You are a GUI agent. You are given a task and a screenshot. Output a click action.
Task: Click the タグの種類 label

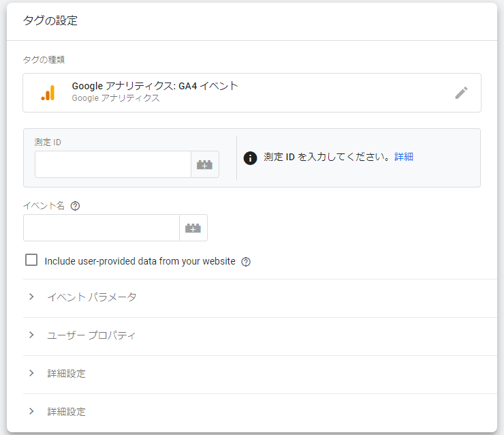(44, 59)
